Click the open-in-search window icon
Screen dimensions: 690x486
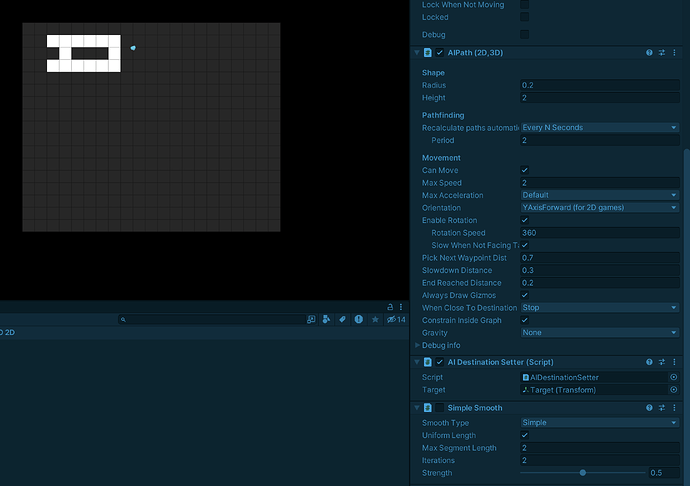coord(311,320)
